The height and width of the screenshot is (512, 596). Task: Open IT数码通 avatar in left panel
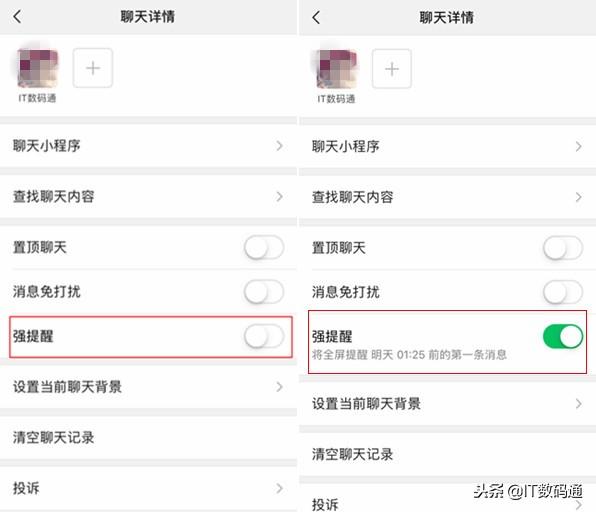point(38,68)
